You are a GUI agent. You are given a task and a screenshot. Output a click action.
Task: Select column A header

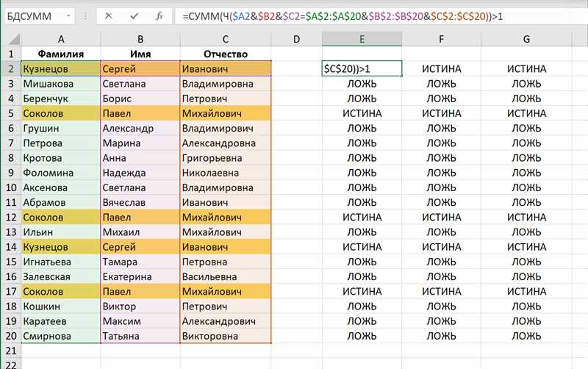[61, 39]
